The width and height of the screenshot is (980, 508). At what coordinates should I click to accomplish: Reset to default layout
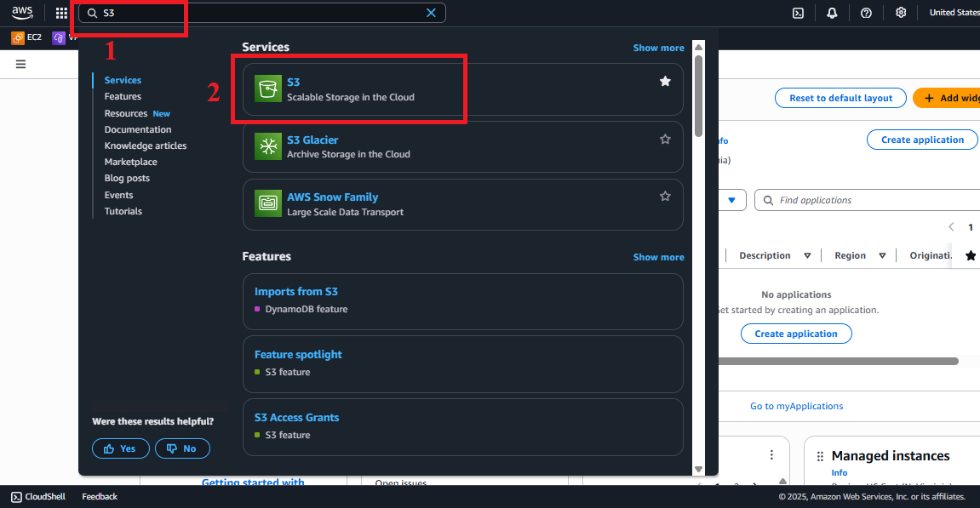point(840,98)
